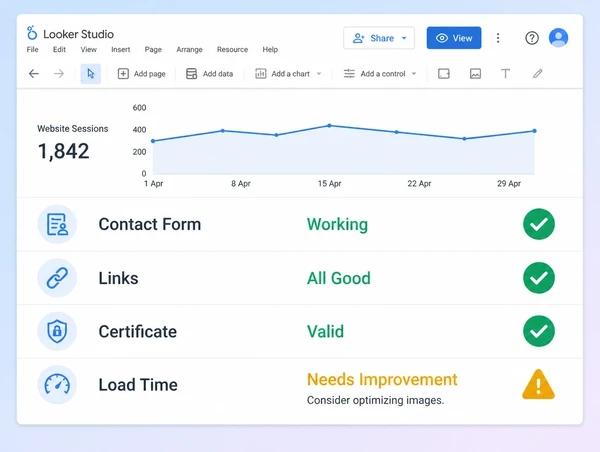Activate the selection pointer tool
This screenshot has height=452, width=600.
(91, 73)
